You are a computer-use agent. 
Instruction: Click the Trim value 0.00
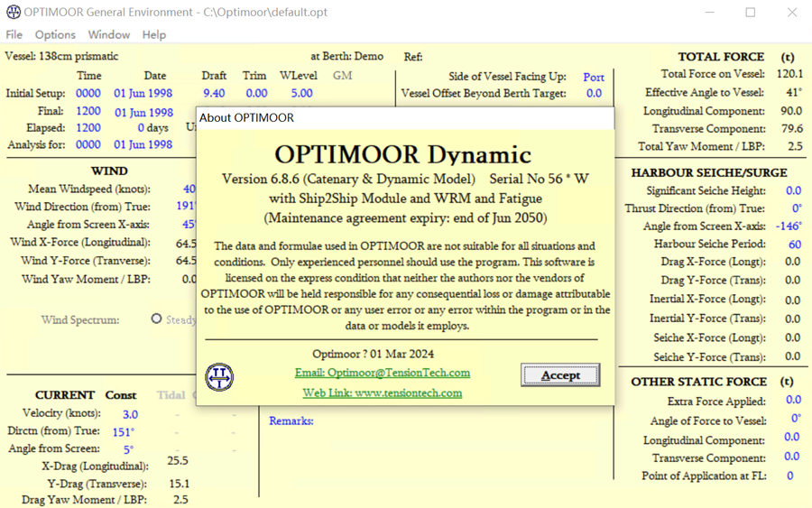(256, 93)
